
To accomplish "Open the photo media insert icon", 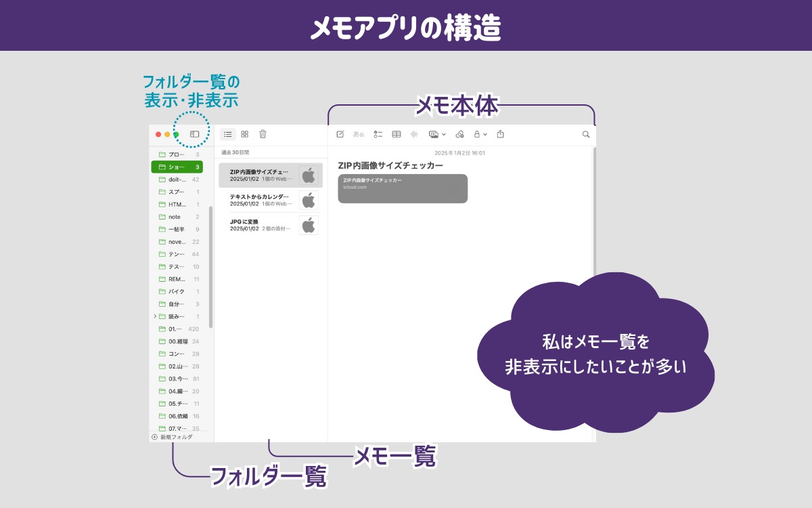I will click(x=434, y=134).
